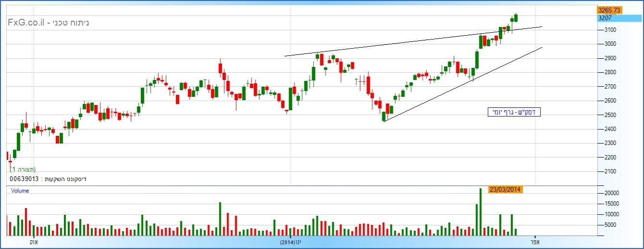Image resolution: width=644 pixels, height=249 pixels.
Task: Click the latest green candle at chart top
Action: coord(516,17)
